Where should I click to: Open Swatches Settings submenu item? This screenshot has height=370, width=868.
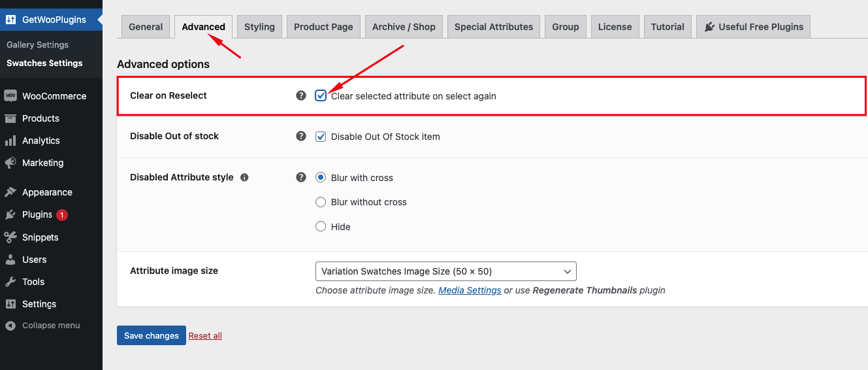click(44, 63)
